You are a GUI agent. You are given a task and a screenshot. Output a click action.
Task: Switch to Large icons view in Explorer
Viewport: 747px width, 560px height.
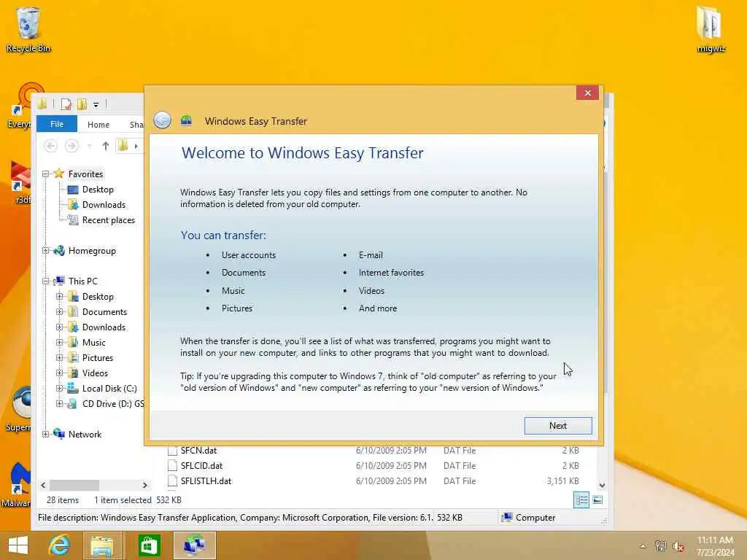[597, 499]
